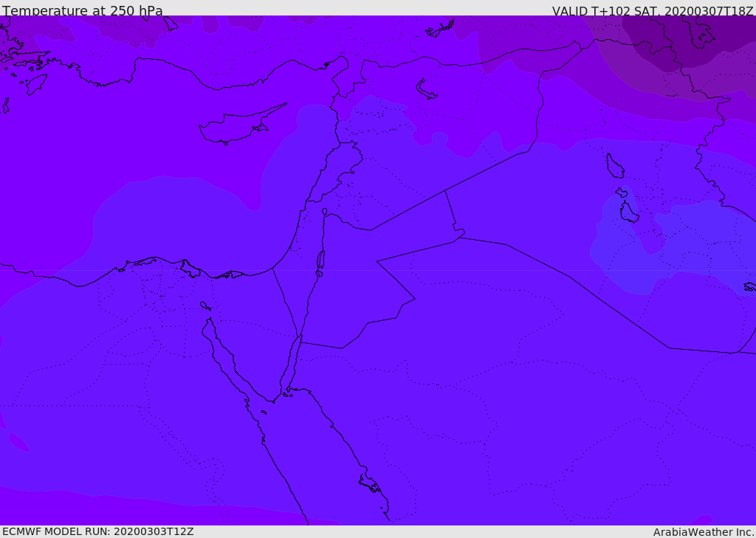Click the Kuwait coastline at right edge
The height and width of the screenshot is (538, 756).
749,286
